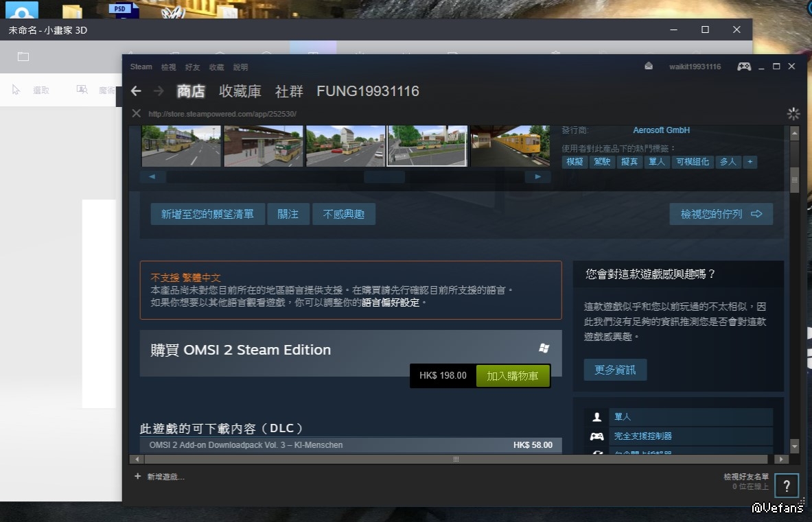Viewport: 812px width, 522px height.
Task: Open account dropdown waikit19931116
Action: pyautogui.click(x=695, y=67)
